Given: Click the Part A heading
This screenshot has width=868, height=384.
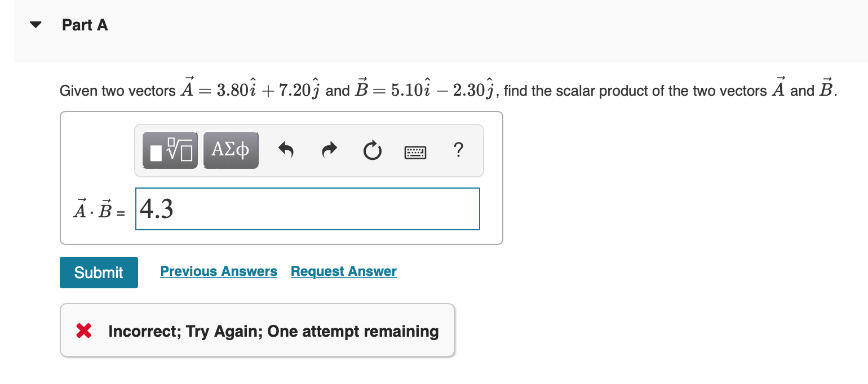Looking at the screenshot, I should [x=85, y=25].
